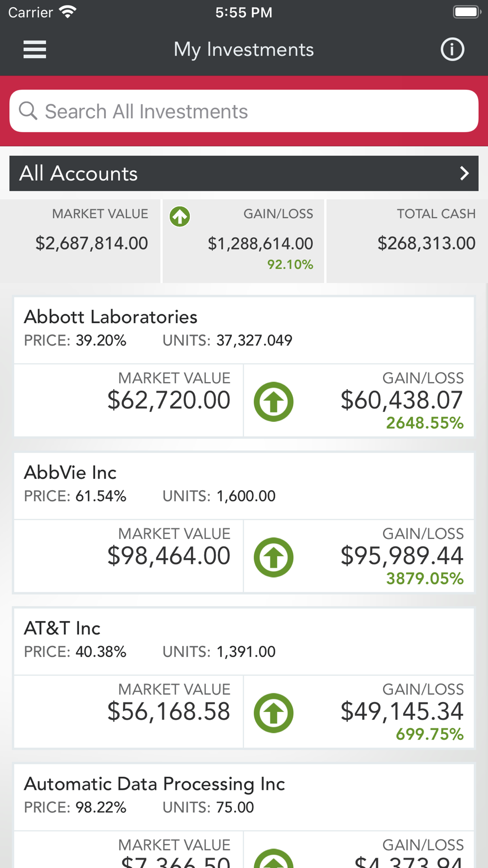The image size is (488, 868).
Task: Tap the info icon in header
Action: pyautogui.click(x=452, y=49)
